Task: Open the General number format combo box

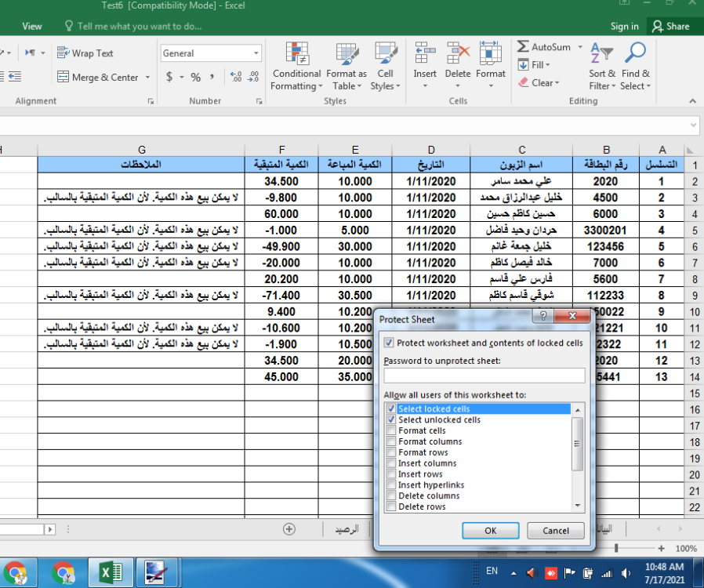Action: point(211,53)
